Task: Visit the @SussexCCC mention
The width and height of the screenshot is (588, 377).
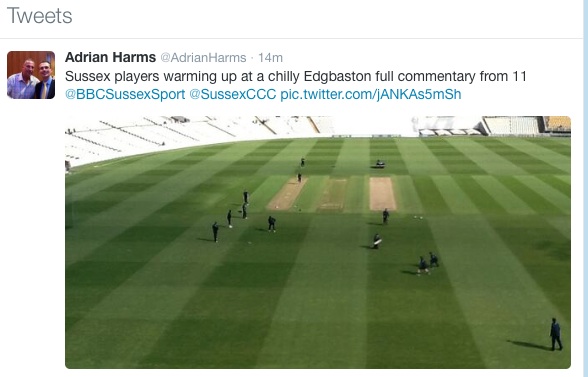Action: pyautogui.click(x=233, y=94)
